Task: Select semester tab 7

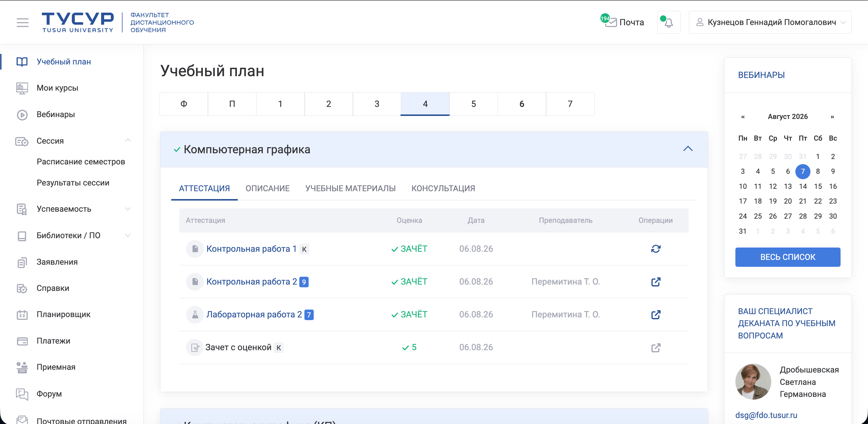Action: click(570, 104)
